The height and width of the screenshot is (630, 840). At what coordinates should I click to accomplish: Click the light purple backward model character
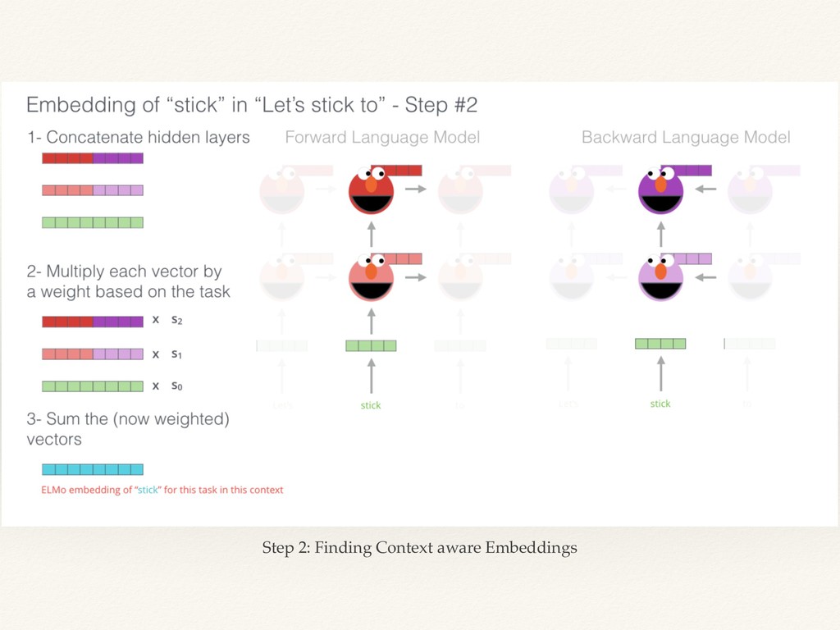pyautogui.click(x=660, y=278)
